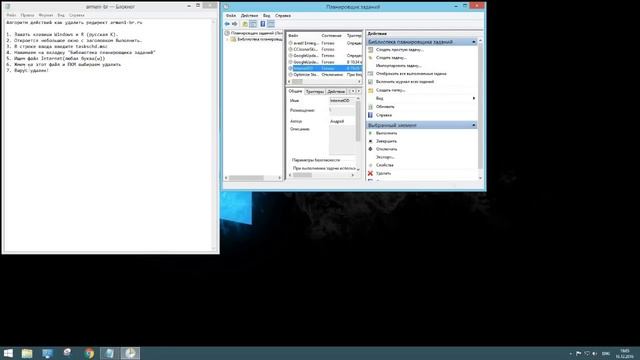
Task: Switch to Notepad via taskbar icon
Action: 109,353
